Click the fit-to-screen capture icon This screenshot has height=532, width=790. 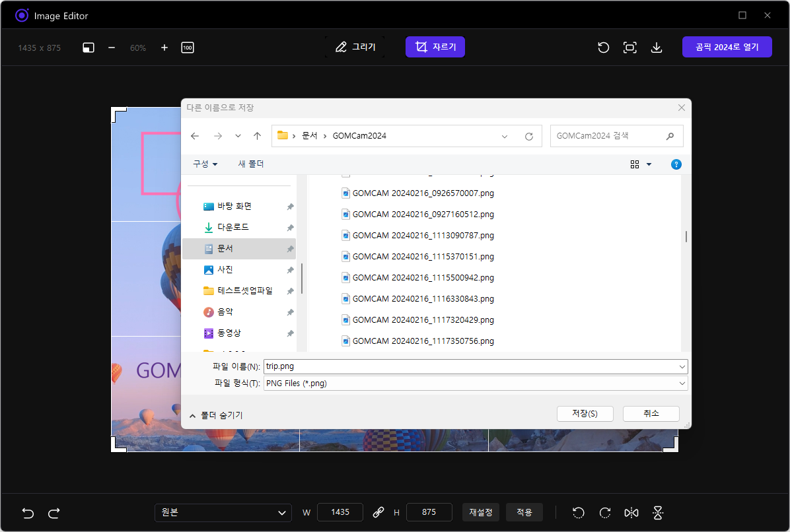629,48
